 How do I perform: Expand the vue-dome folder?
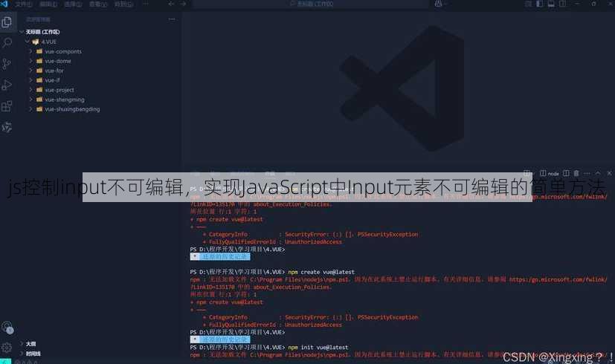[30, 61]
